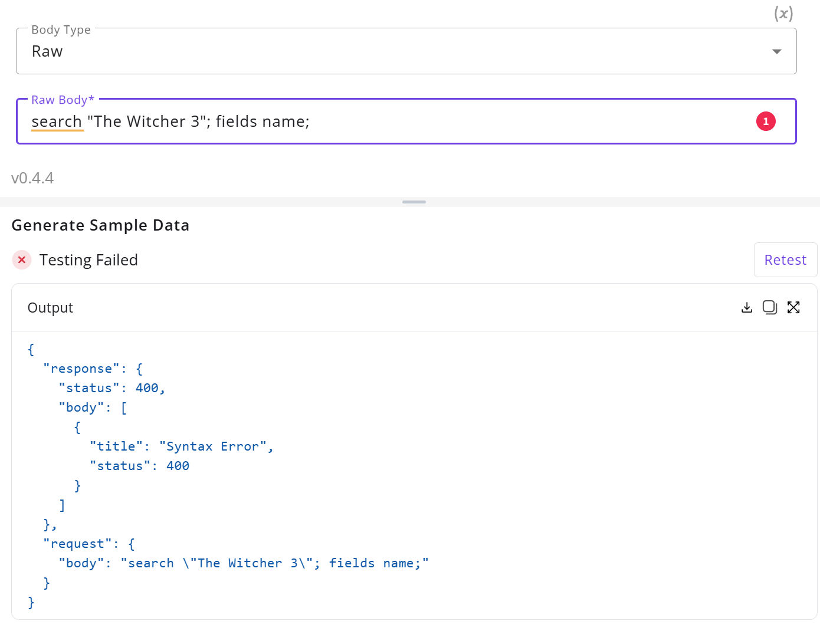Click Retest button
The image size is (820, 644).
click(785, 259)
